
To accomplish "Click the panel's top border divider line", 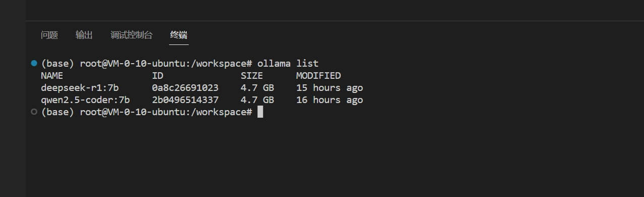I will [335, 21].
